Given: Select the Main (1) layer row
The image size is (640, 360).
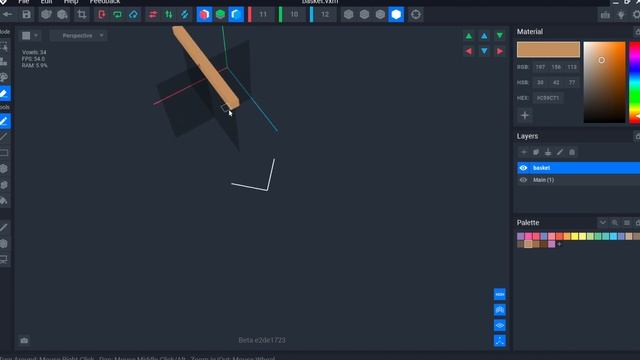Looking at the screenshot, I should click(578, 180).
